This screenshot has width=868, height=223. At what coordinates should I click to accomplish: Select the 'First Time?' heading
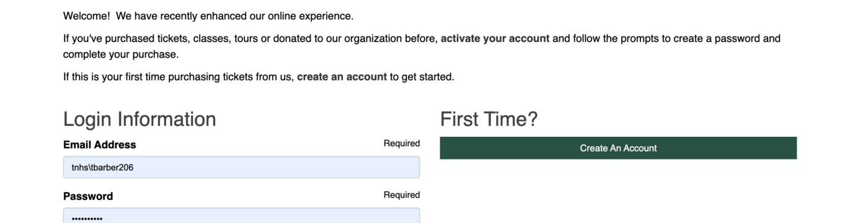click(489, 119)
